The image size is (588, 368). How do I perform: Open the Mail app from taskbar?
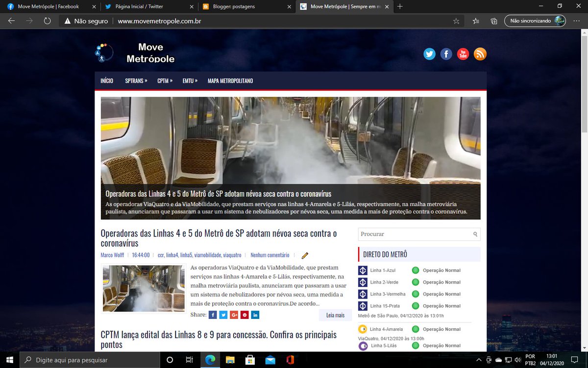[x=270, y=360]
